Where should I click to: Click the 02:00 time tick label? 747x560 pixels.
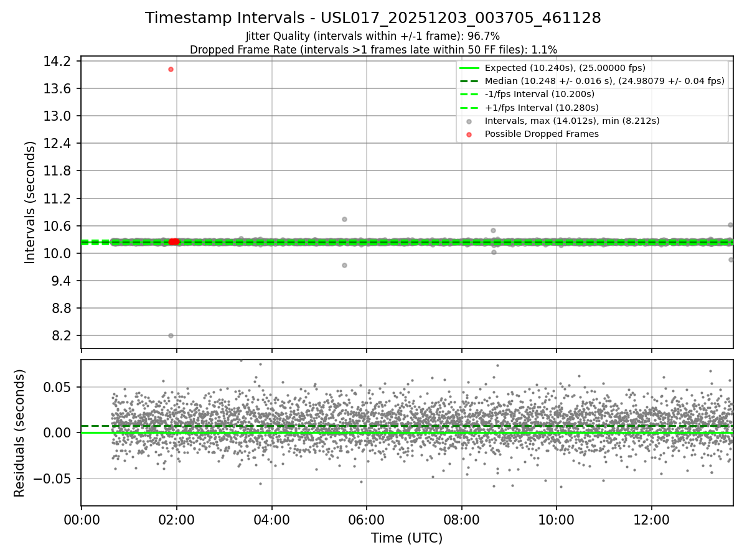pyautogui.click(x=177, y=520)
